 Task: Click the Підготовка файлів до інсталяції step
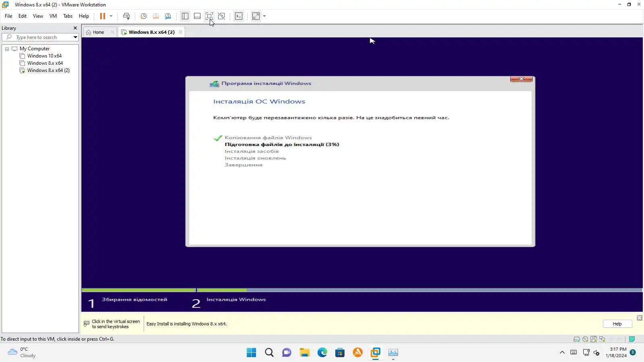(282, 144)
